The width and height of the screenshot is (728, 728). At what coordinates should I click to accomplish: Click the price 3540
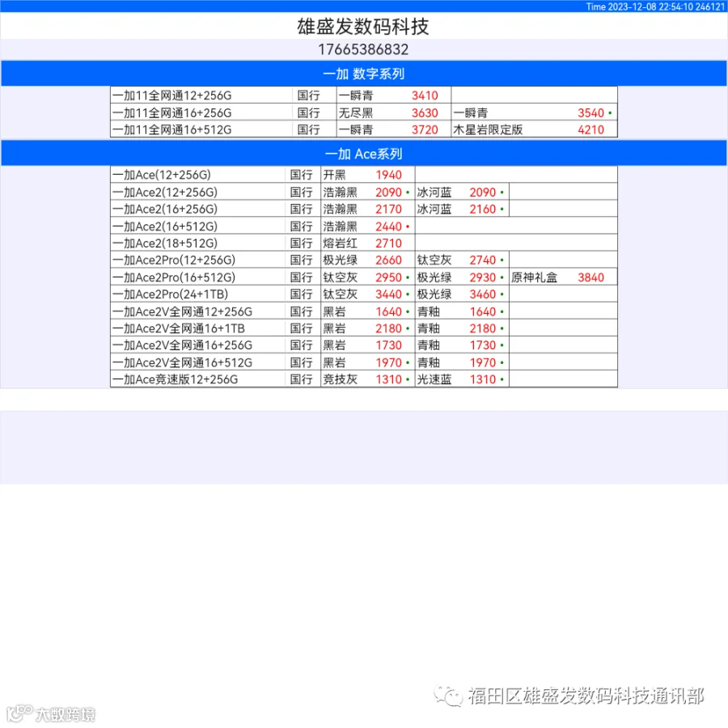click(590, 112)
